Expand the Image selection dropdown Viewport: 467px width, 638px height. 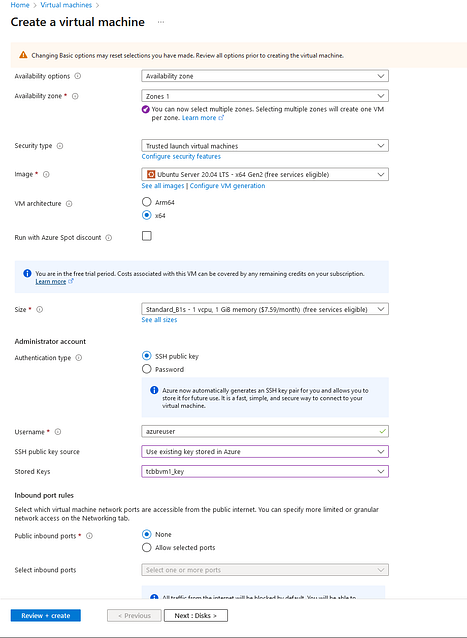(x=265, y=174)
